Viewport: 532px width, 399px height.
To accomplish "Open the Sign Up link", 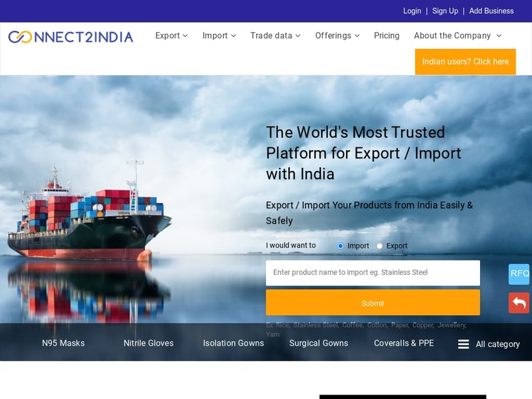I will tap(445, 11).
